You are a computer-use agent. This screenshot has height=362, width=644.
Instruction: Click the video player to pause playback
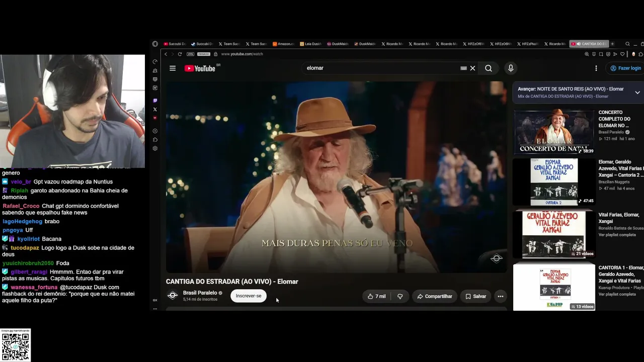pos(336,177)
